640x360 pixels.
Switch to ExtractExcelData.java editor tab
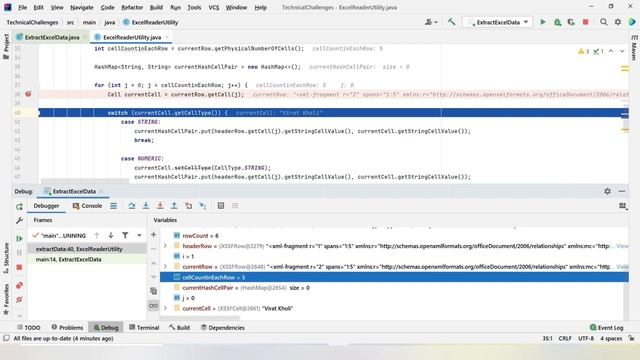pos(52,37)
